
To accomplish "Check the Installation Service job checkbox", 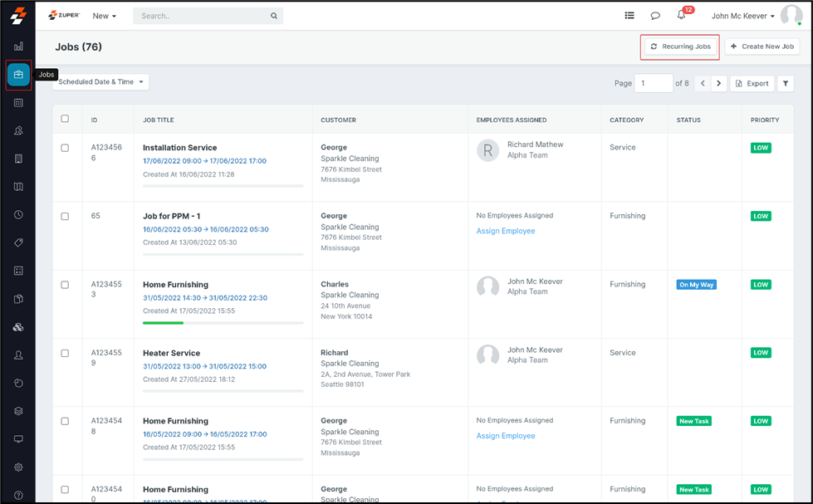I will pos(66,148).
